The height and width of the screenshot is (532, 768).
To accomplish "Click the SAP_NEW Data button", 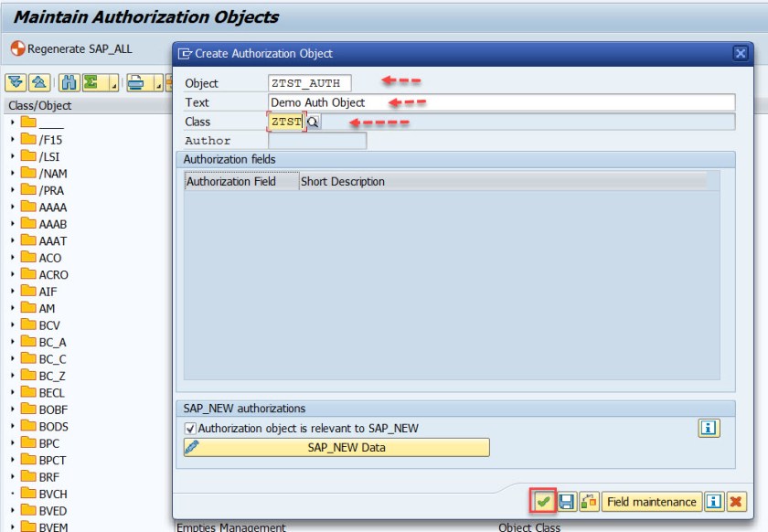I will coord(336,447).
